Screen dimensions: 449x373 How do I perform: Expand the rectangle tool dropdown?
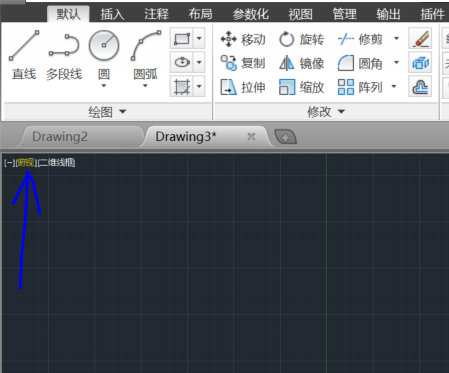(199, 38)
